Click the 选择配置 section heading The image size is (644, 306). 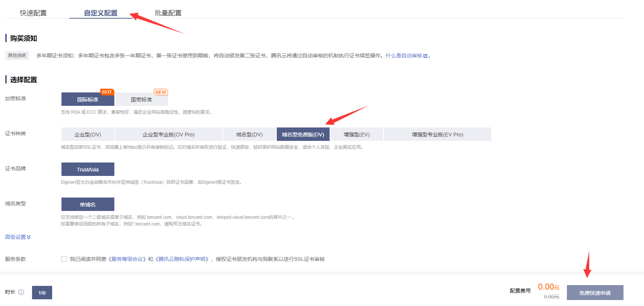23,80
